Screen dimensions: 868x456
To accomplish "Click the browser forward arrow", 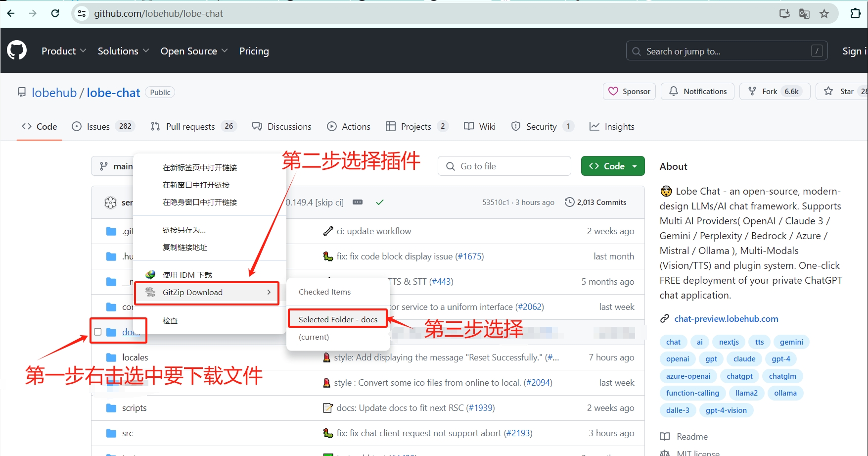I will coord(33,13).
